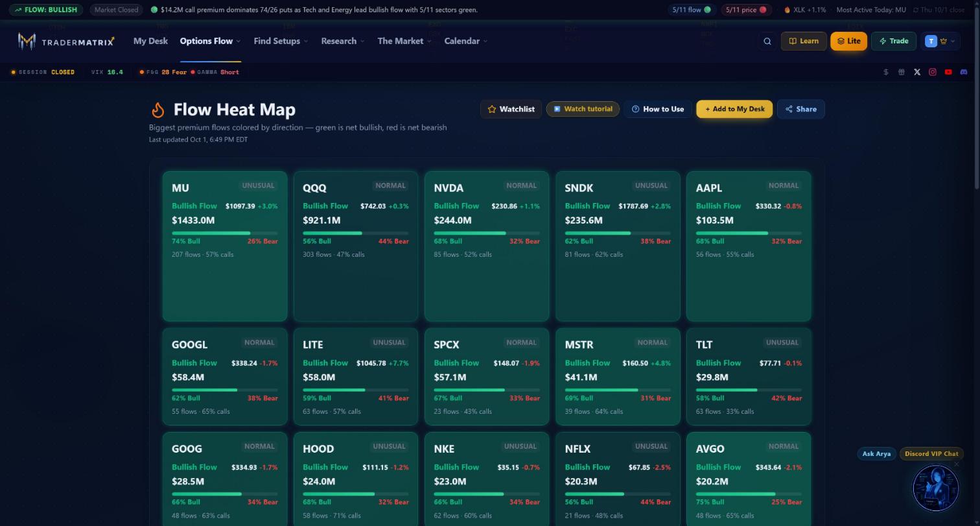Close the Ask Arya chat widget
This screenshot has width=980, height=526.
956,464
